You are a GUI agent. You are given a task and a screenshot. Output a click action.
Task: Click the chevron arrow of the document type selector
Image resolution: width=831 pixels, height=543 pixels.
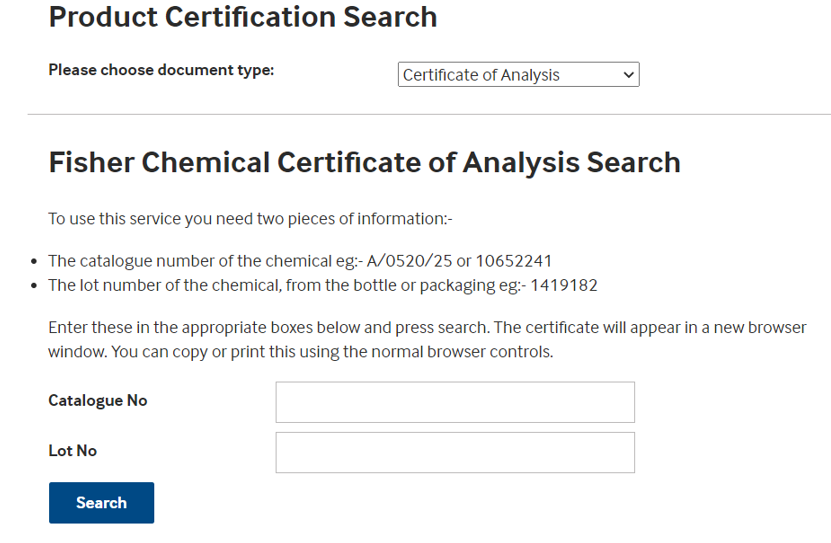coord(628,75)
